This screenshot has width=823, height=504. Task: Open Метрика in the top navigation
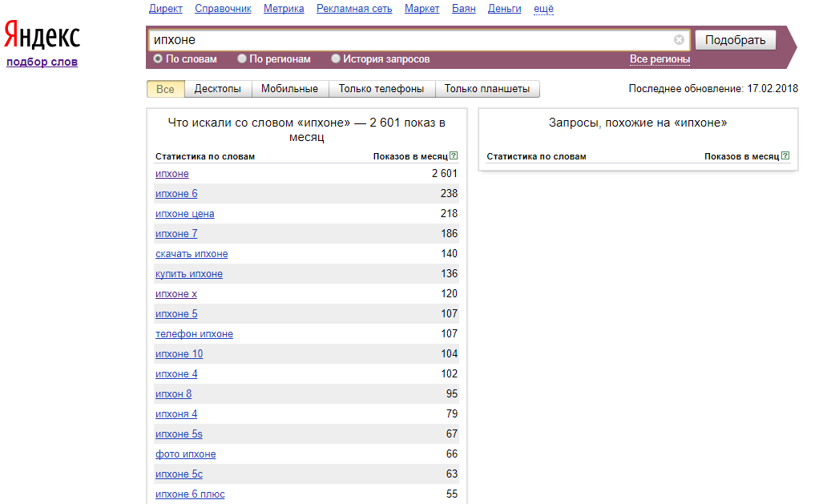pyautogui.click(x=284, y=8)
